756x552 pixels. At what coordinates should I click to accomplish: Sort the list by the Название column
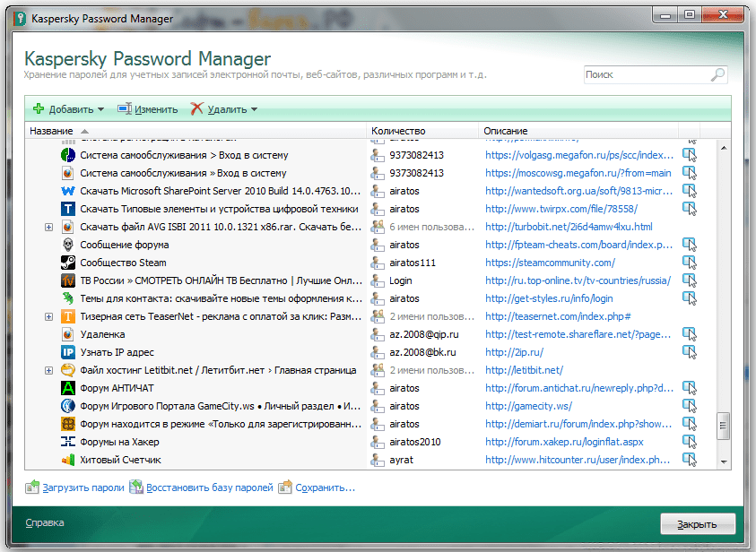point(196,131)
